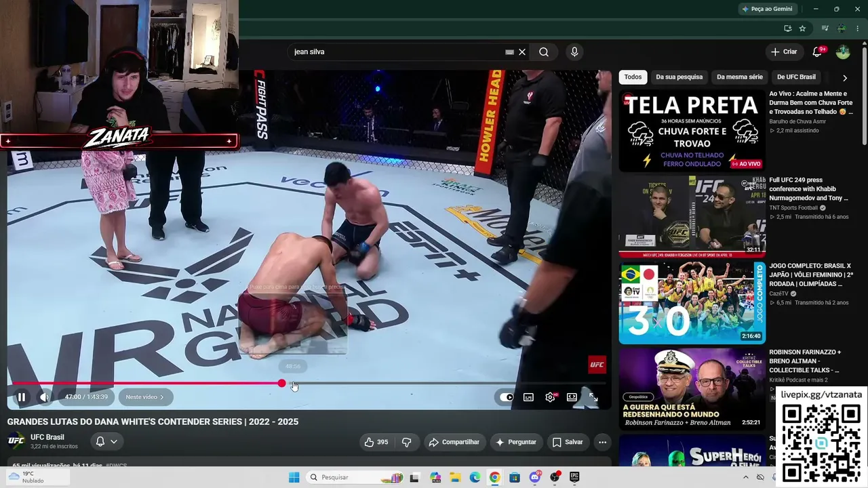Open the Chrome profile avatar
This screenshot has width=868, height=488.
842,28
